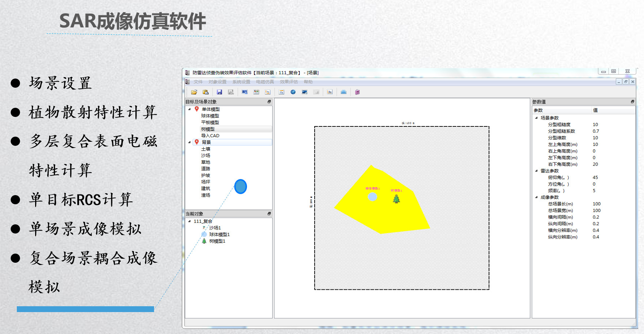Click the 横向分辨率(m) value 0.4

[596, 231]
